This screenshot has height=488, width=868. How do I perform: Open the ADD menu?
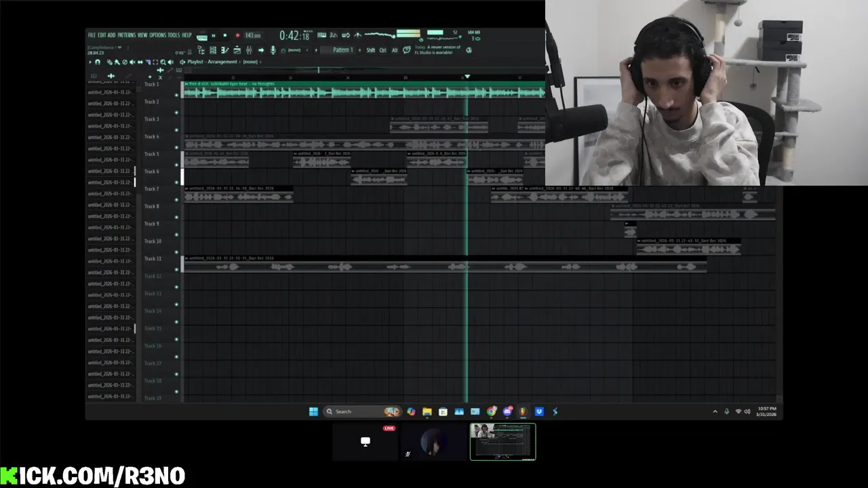pyautogui.click(x=112, y=35)
